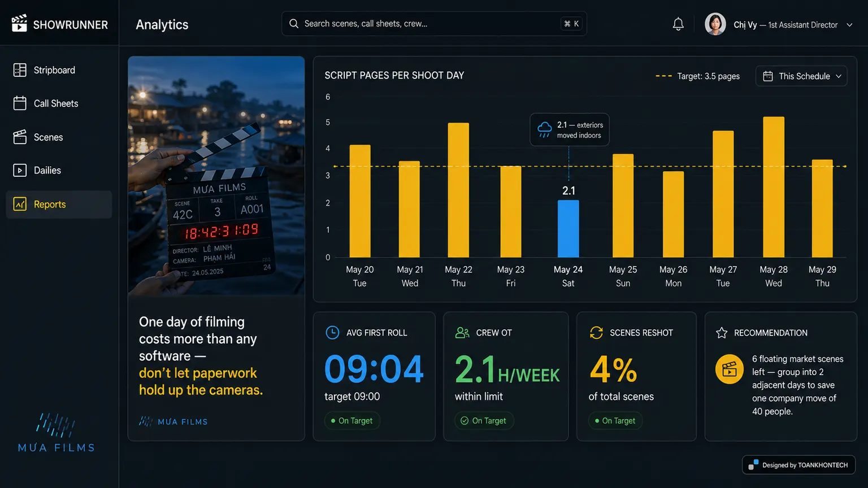Navigate to Scenes
868x488 pixels.
[59, 137]
